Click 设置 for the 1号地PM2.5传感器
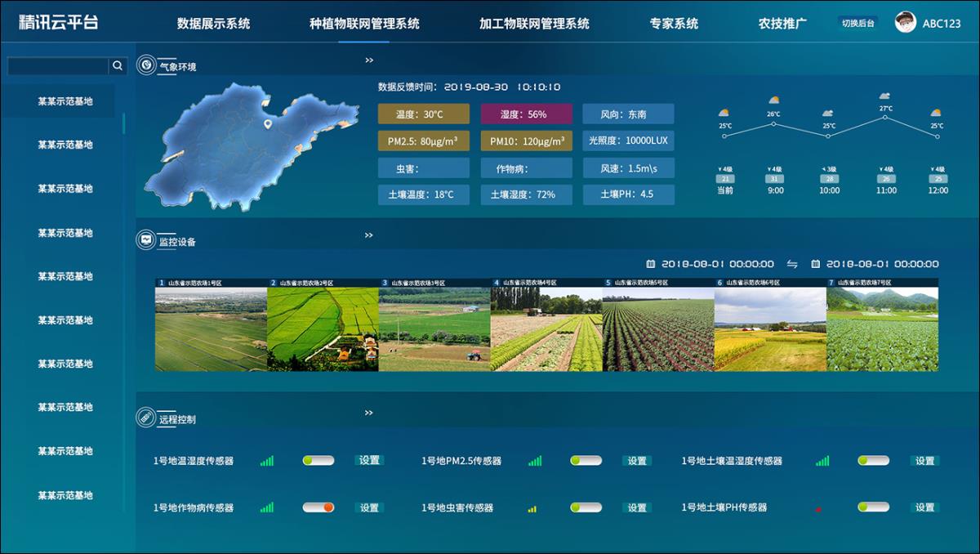980x554 pixels. coord(637,460)
